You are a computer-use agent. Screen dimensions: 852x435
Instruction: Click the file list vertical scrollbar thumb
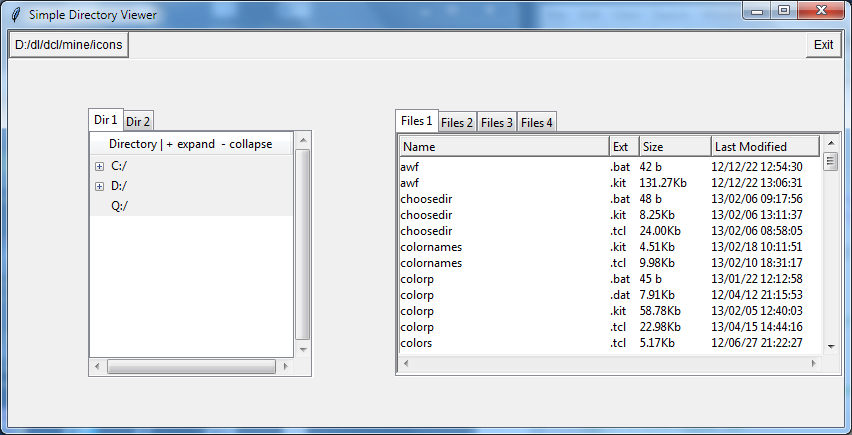coord(830,161)
